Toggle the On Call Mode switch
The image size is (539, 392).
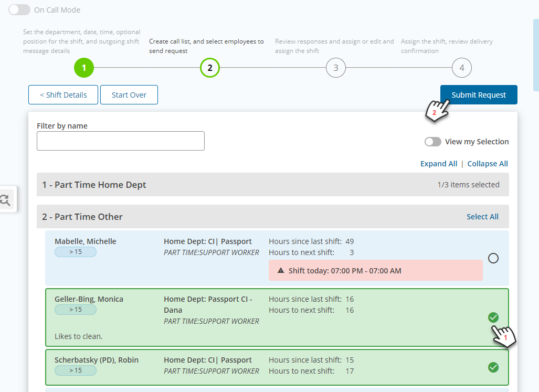click(x=19, y=10)
